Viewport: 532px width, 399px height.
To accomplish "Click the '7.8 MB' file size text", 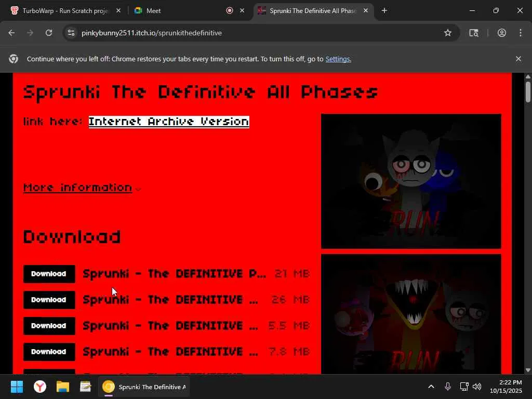I will 289,352.
